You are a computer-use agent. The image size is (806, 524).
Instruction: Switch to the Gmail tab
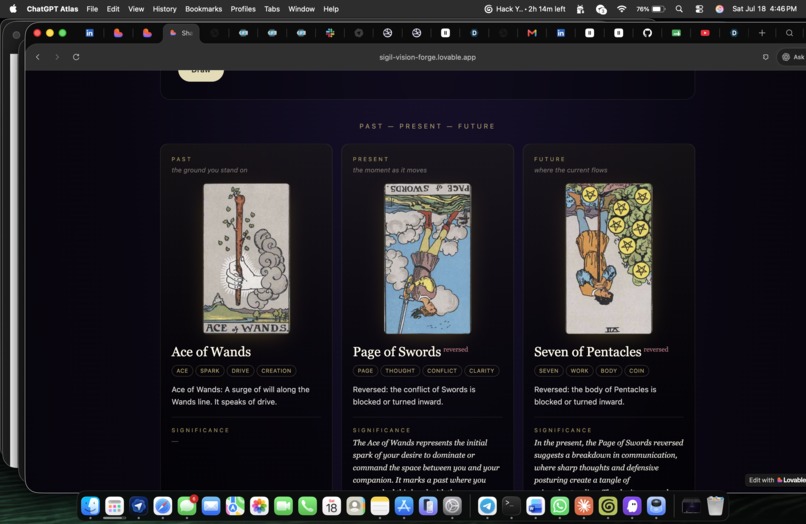tap(532, 33)
